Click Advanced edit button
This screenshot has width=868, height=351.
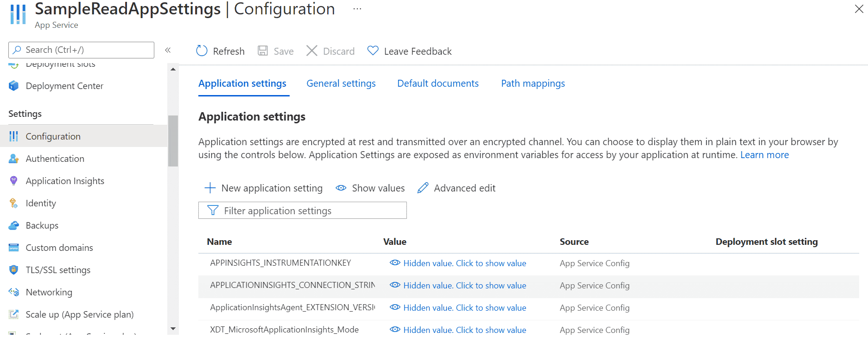pos(456,188)
